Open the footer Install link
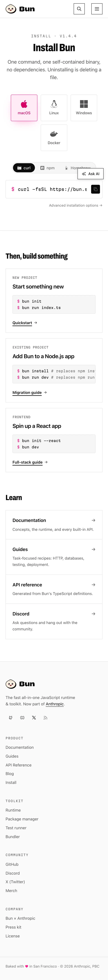Viewport: 108px width, 980px height. (x=11, y=782)
